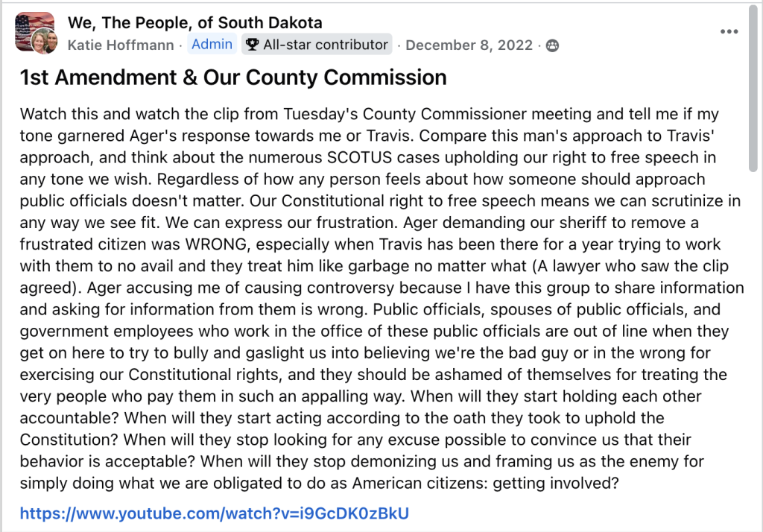Visit Katie Hoffmann's profile name link
This screenshot has width=763, height=532.
(121, 45)
